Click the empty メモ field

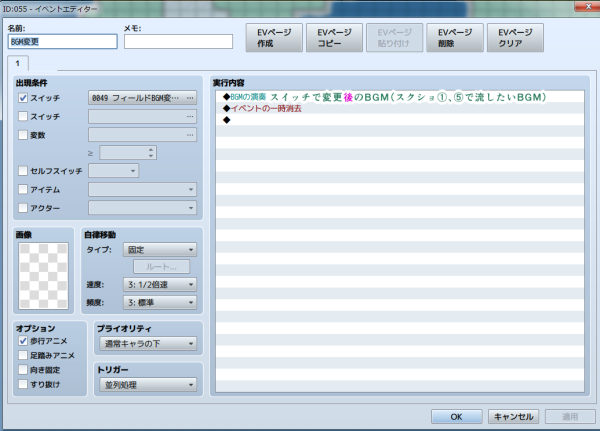click(x=178, y=41)
